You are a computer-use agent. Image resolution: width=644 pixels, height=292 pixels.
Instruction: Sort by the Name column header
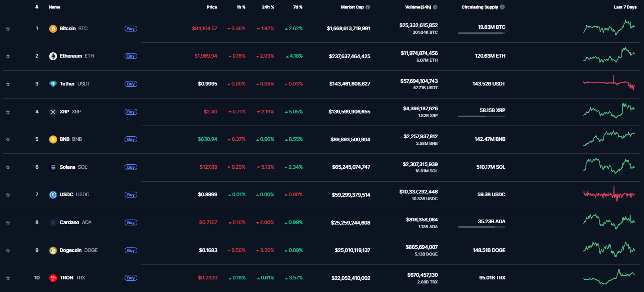[x=54, y=7]
